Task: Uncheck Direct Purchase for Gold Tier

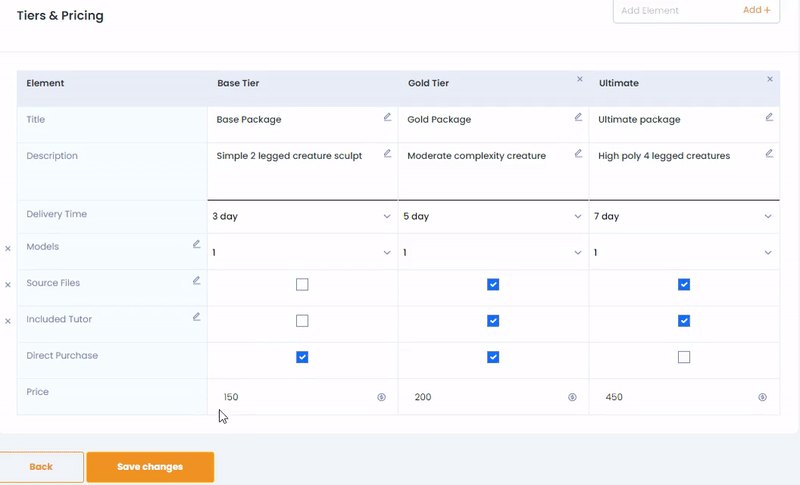Action: point(493,357)
